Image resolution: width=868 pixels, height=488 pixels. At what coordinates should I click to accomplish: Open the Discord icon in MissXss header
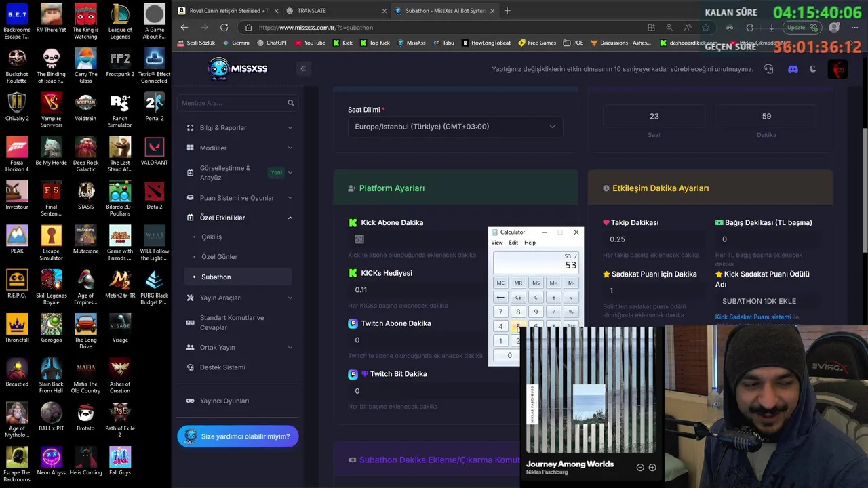click(x=793, y=68)
